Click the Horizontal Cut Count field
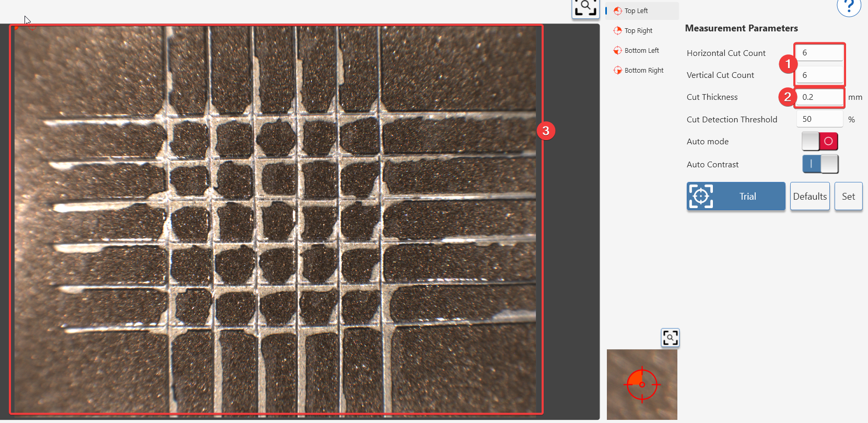 [x=819, y=53]
